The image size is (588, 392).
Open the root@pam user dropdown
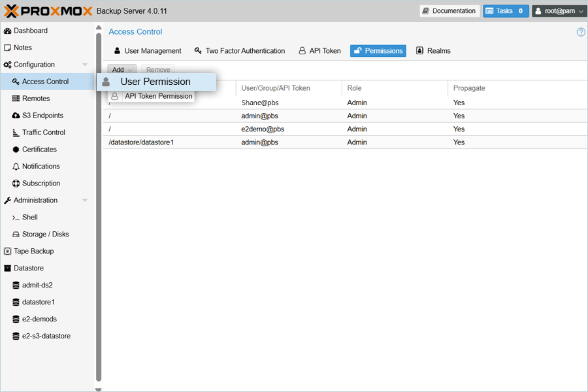pos(559,11)
